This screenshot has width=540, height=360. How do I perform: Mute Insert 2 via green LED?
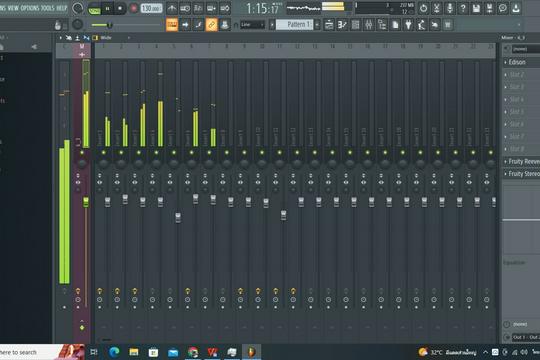coord(121,152)
